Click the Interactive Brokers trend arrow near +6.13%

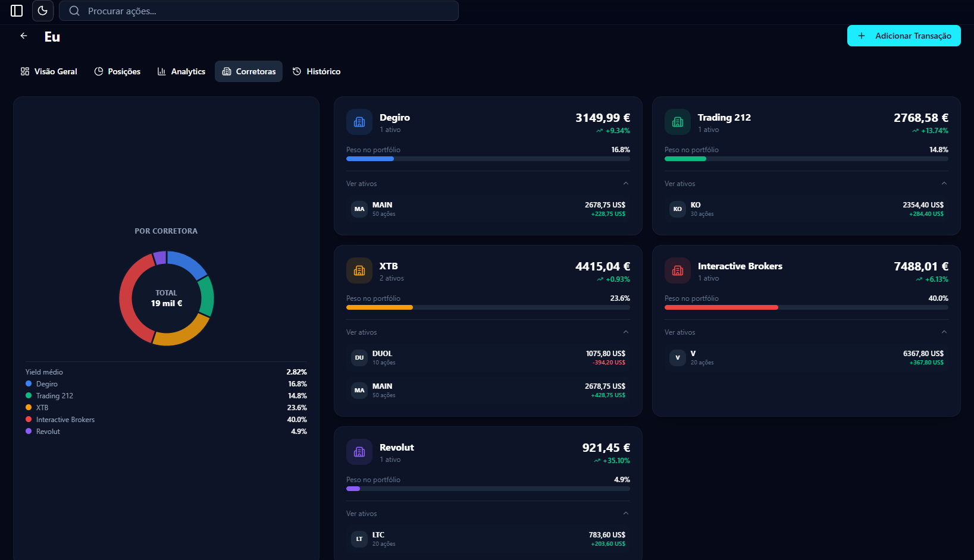click(919, 279)
